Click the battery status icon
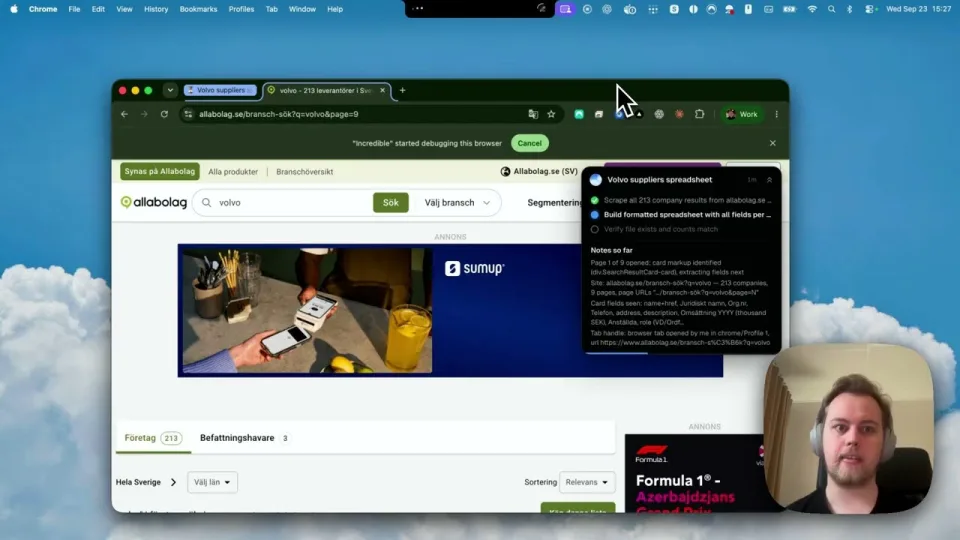The width and height of the screenshot is (960, 540). click(x=790, y=9)
